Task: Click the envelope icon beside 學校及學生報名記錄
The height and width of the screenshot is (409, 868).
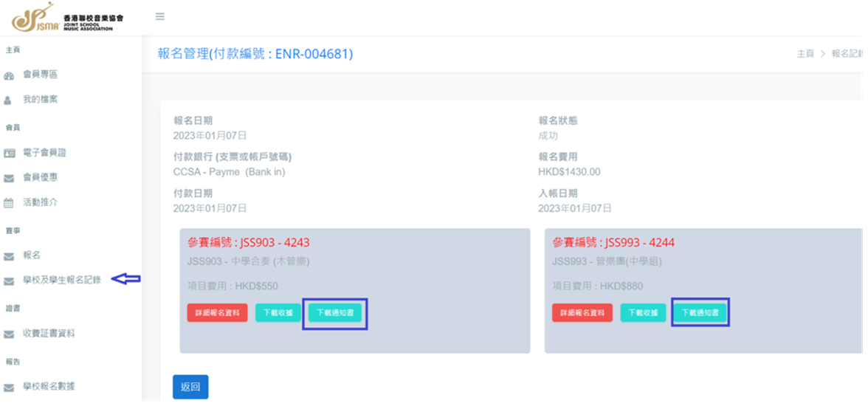Action: [8, 281]
